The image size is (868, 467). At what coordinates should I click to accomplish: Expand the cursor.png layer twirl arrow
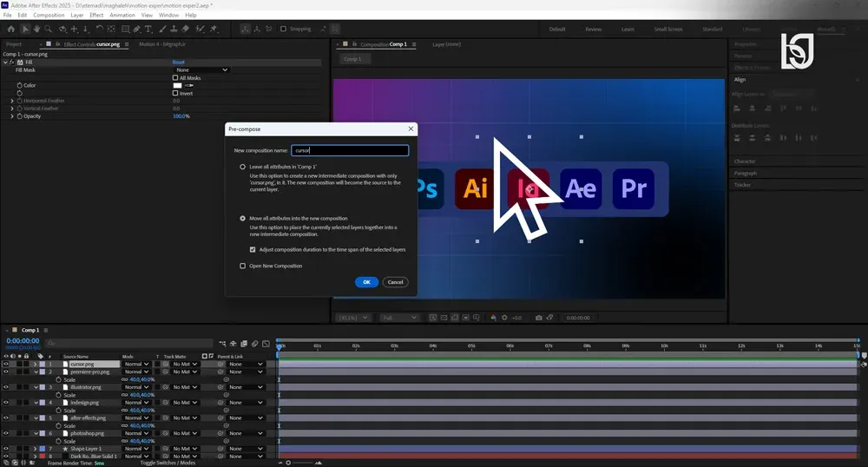36,364
